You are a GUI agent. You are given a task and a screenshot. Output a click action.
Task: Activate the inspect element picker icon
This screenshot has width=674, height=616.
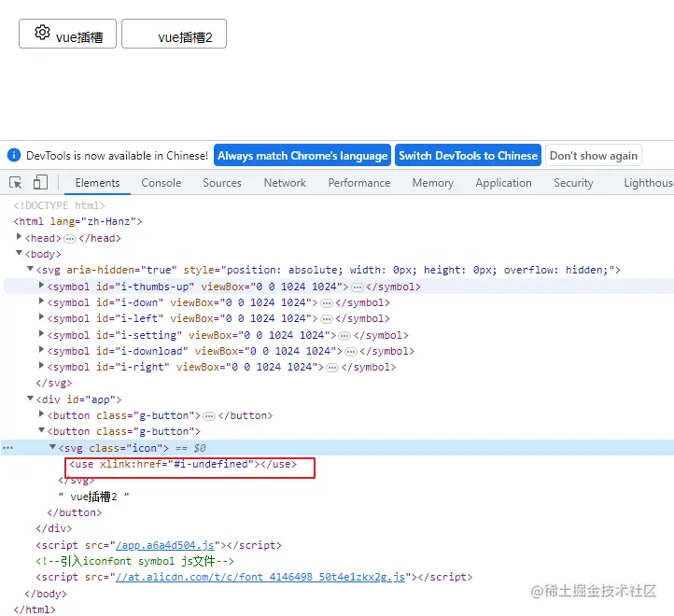pyautogui.click(x=16, y=183)
